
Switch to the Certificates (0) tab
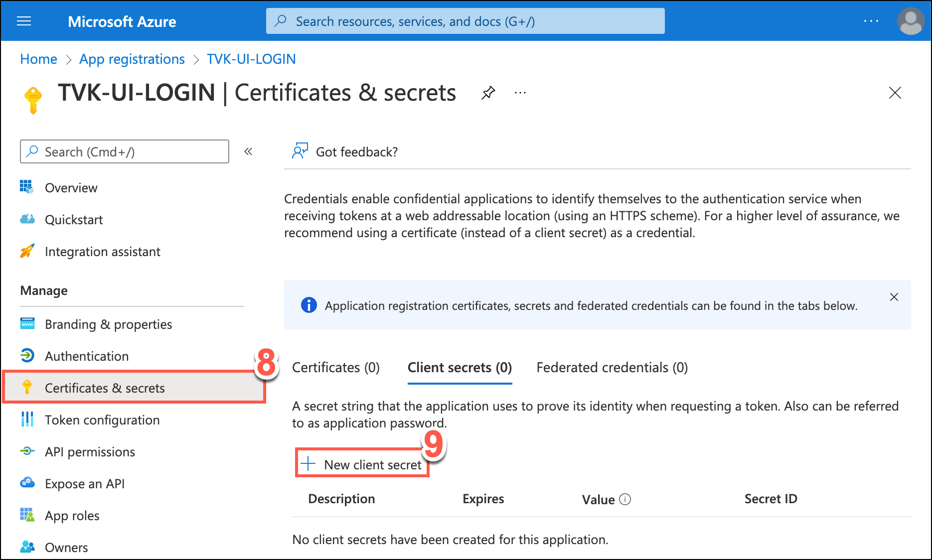click(x=335, y=367)
